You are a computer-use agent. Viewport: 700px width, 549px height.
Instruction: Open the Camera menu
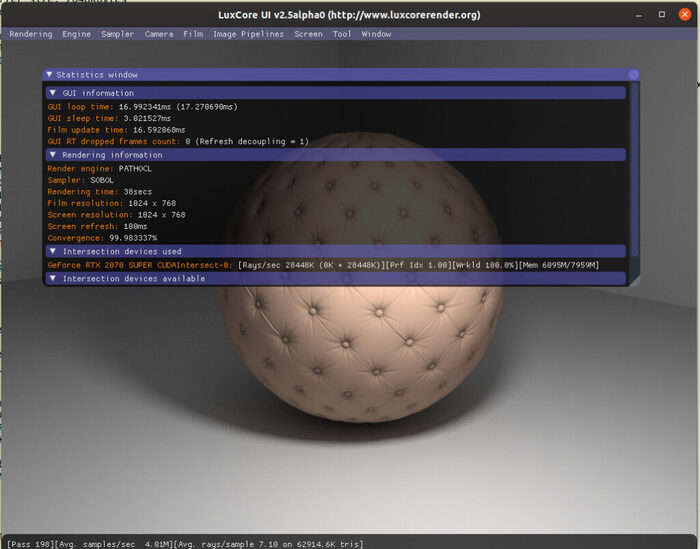(159, 34)
